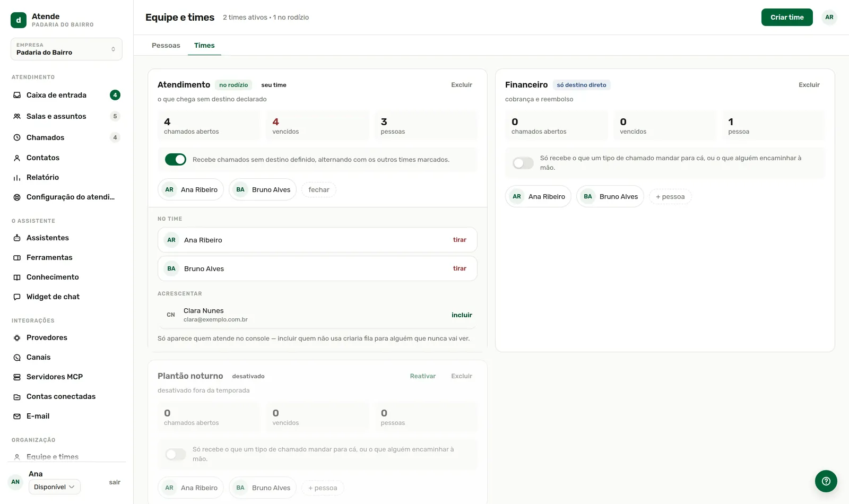Click the Canais icon
Viewport: 849px width, 504px height.
point(17,358)
